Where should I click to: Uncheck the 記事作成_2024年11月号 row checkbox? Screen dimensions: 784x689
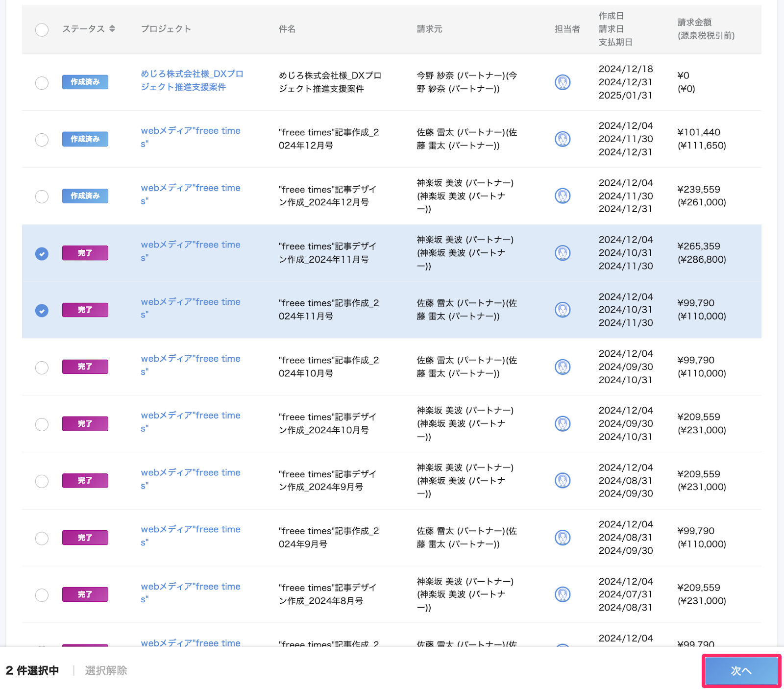point(42,310)
